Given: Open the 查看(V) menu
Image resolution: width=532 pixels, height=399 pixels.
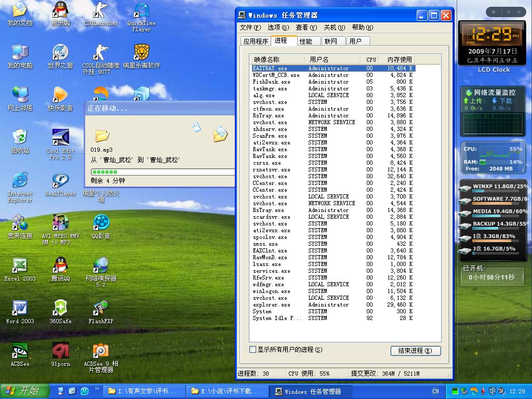Looking at the screenshot, I should tap(305, 28).
